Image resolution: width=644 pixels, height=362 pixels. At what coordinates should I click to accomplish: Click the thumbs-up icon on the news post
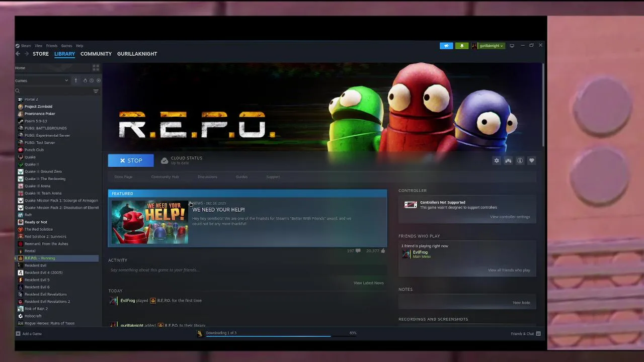point(383,250)
